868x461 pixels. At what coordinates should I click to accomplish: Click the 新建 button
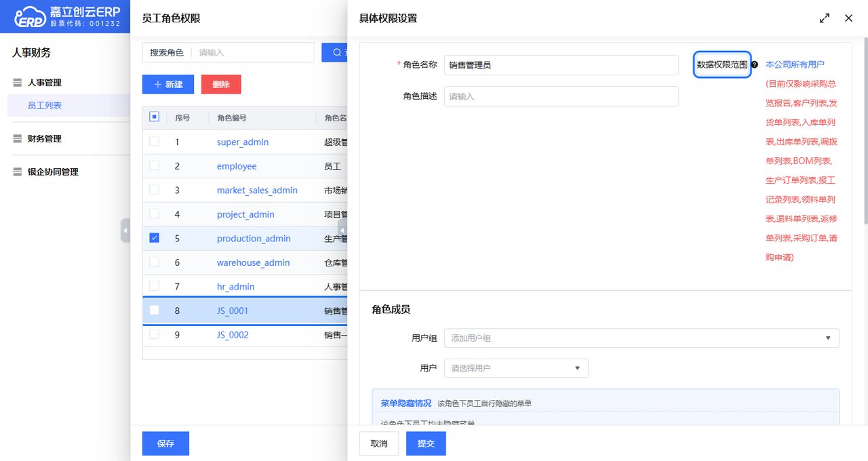(168, 84)
